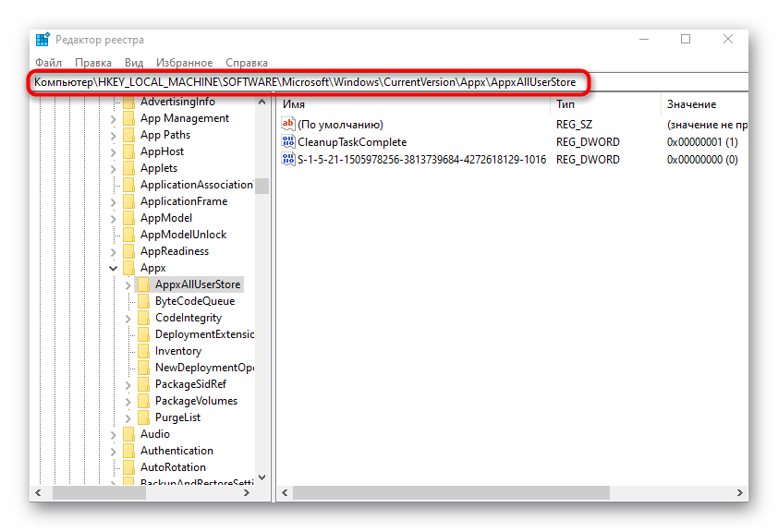Screen dimensions: 778x532
Task: Open the Избранное menu
Action: coord(184,63)
